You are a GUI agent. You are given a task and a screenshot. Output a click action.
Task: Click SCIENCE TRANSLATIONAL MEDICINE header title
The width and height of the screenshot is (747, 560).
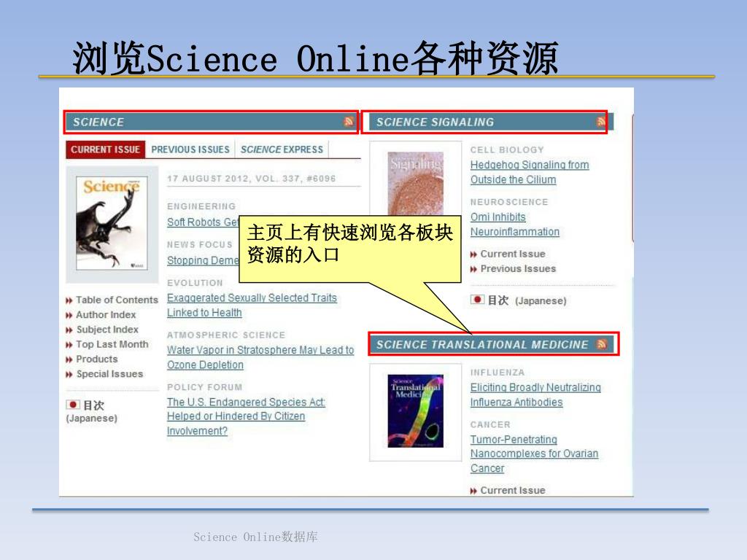(x=482, y=344)
